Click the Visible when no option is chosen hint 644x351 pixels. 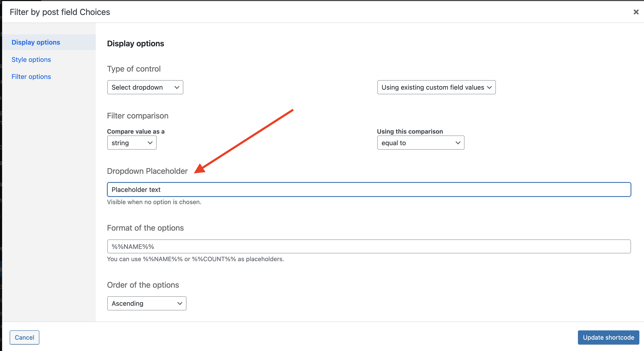click(x=154, y=202)
